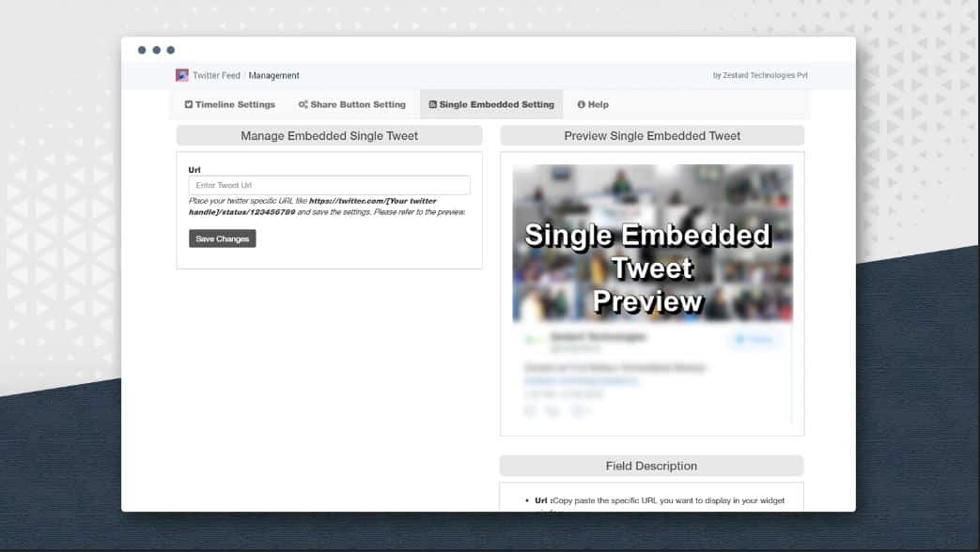Click the tweet preview cover image
The image size is (980, 552).
click(651, 242)
